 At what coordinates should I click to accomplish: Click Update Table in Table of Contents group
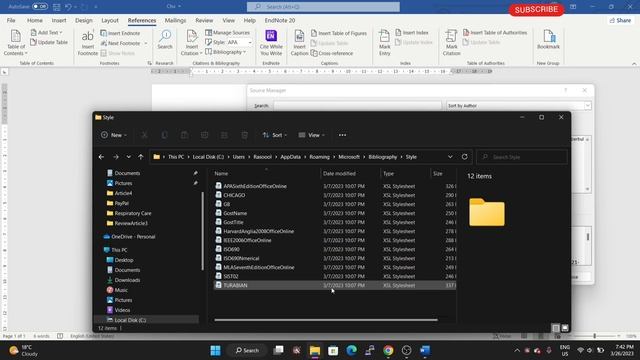[49, 42]
